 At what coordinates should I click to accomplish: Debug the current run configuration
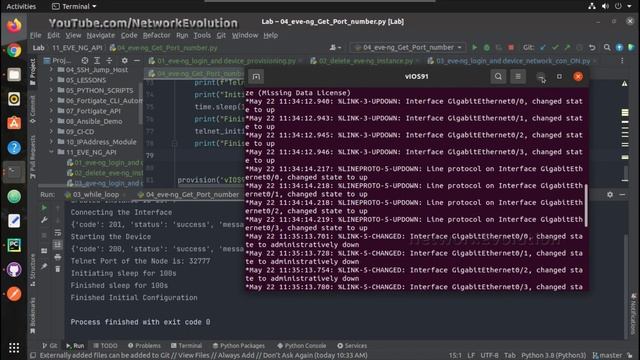tap(487, 48)
